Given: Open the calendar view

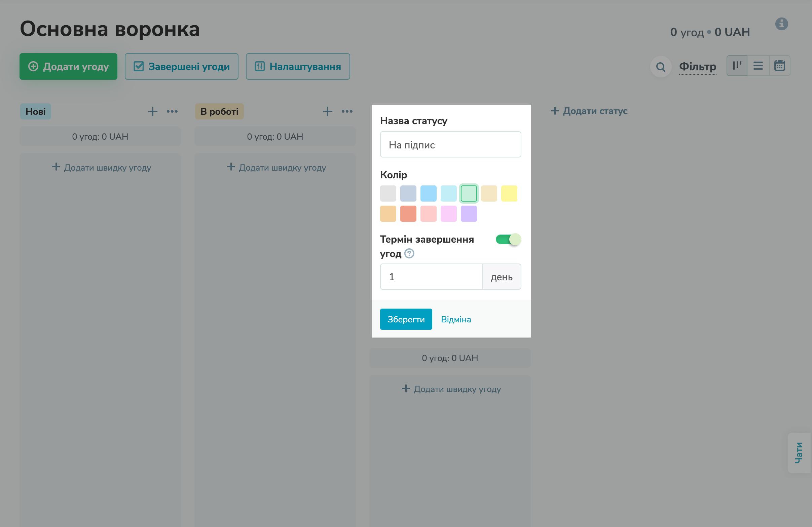Looking at the screenshot, I should pyautogui.click(x=780, y=66).
